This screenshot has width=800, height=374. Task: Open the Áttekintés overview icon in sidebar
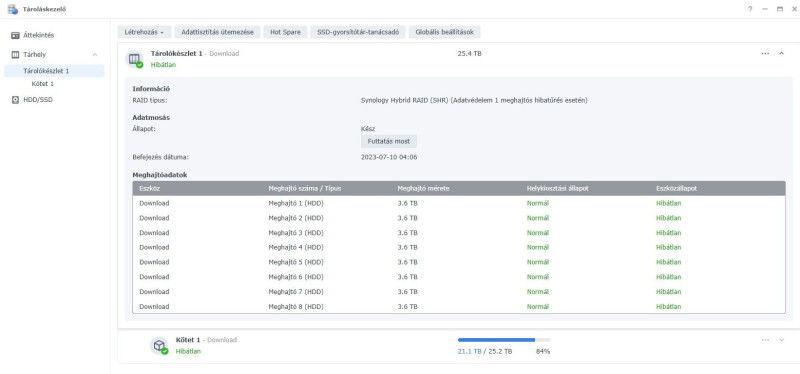[x=15, y=35]
